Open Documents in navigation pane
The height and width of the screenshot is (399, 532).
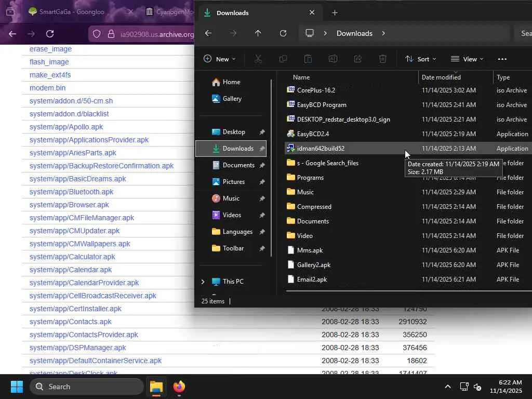(231, 165)
